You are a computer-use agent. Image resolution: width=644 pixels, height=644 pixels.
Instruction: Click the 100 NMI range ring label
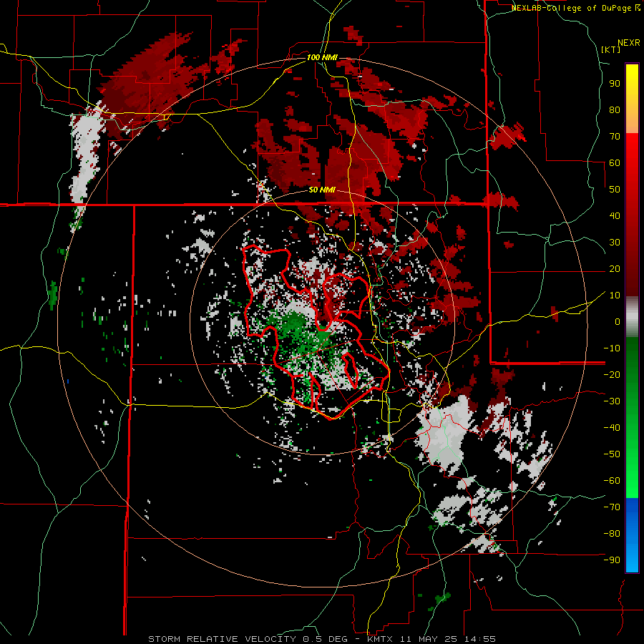tap(322, 57)
